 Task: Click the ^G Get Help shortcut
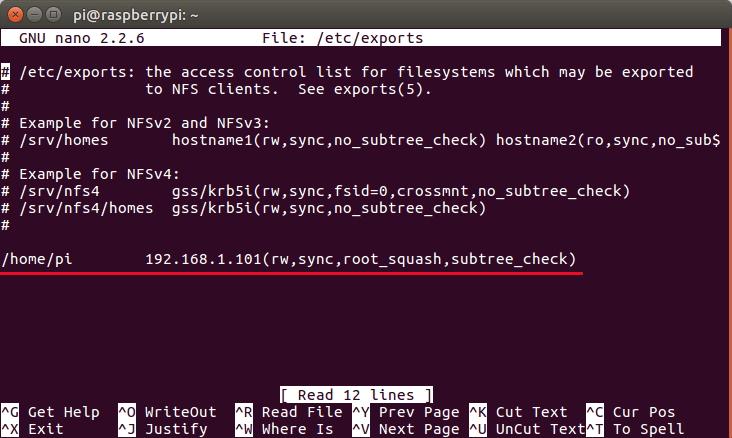[x=50, y=412]
